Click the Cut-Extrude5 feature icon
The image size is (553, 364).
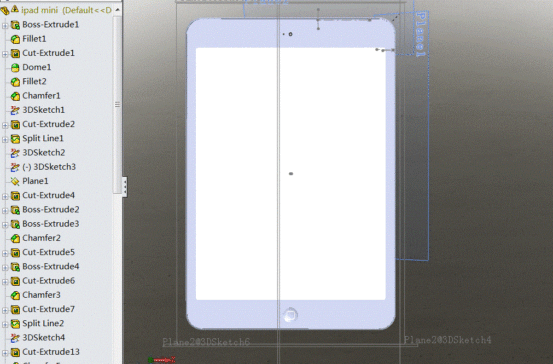tap(15, 253)
